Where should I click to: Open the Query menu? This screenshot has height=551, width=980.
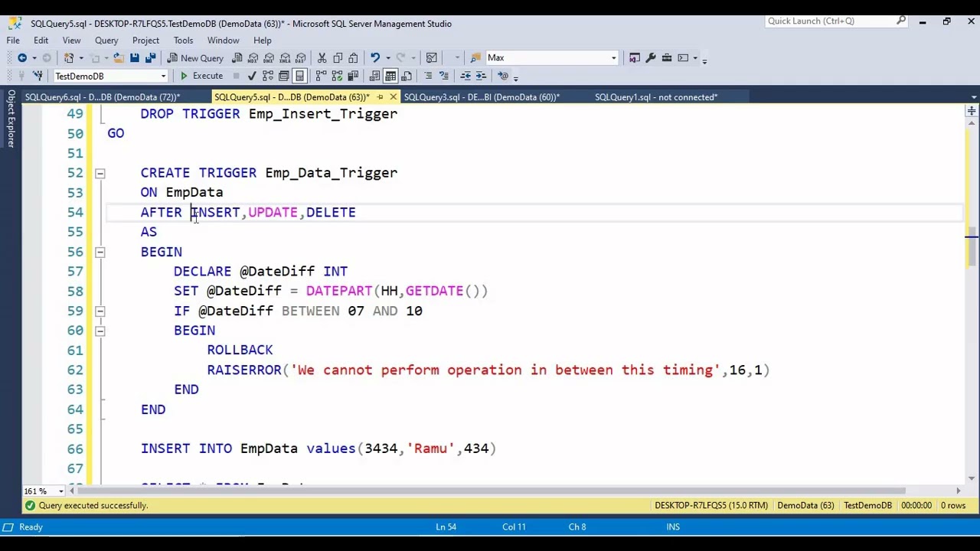tap(106, 40)
